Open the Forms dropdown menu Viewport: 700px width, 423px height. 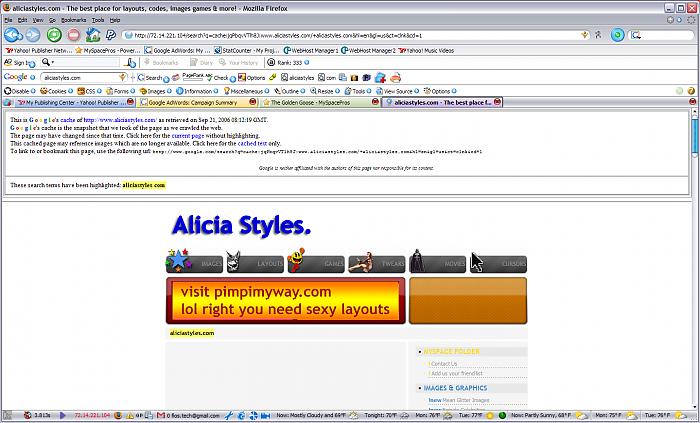(120, 91)
